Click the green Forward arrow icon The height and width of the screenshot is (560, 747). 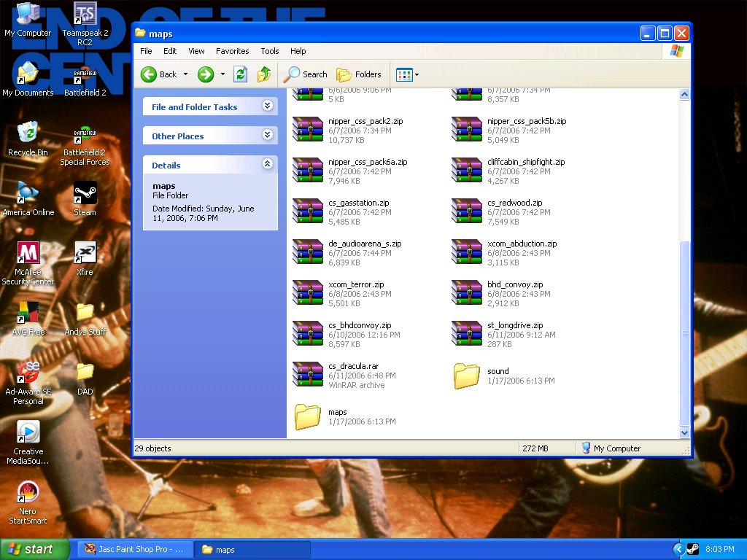point(206,74)
